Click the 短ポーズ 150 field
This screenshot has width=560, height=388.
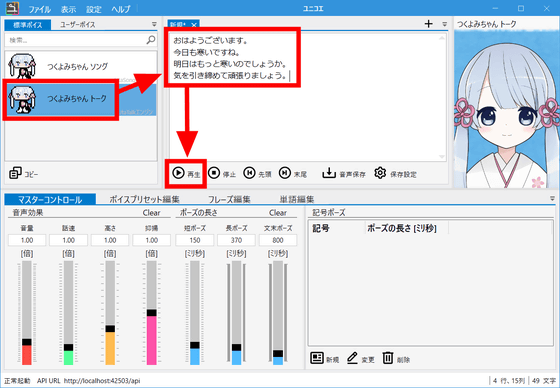pyautogui.click(x=195, y=240)
